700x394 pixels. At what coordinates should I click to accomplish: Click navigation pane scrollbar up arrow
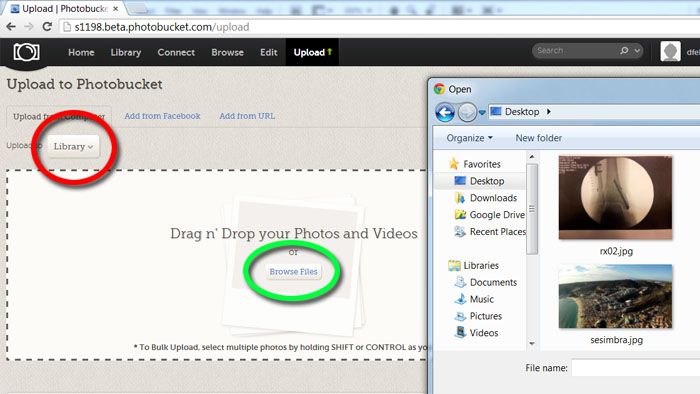click(532, 157)
